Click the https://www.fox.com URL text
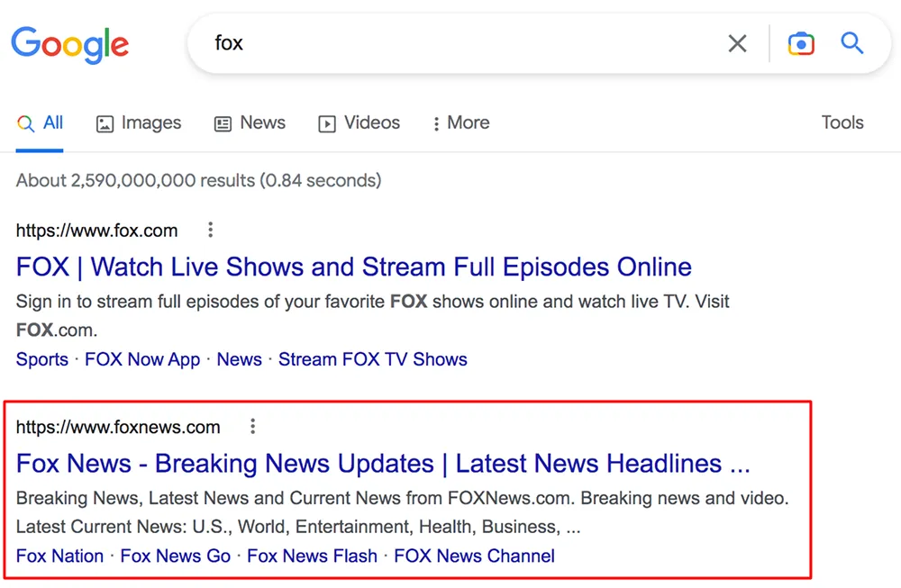 pos(96,231)
